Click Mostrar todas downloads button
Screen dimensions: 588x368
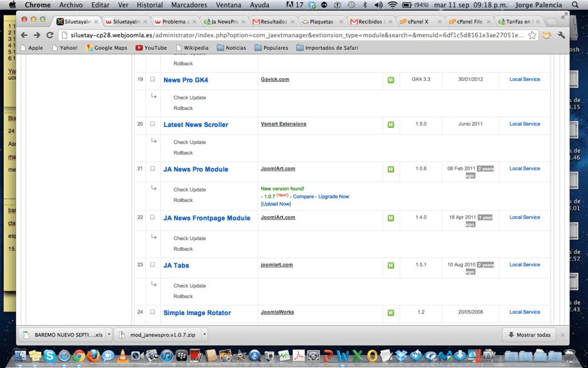[x=529, y=335]
